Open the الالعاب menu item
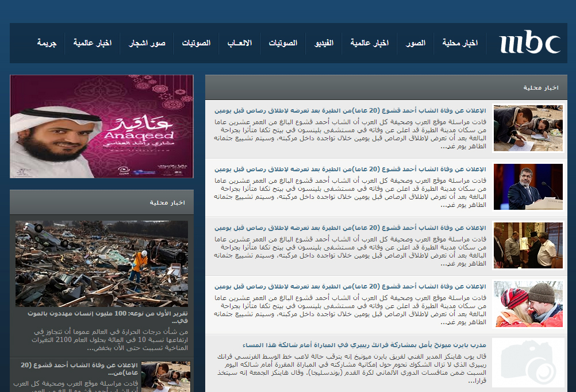 point(240,43)
